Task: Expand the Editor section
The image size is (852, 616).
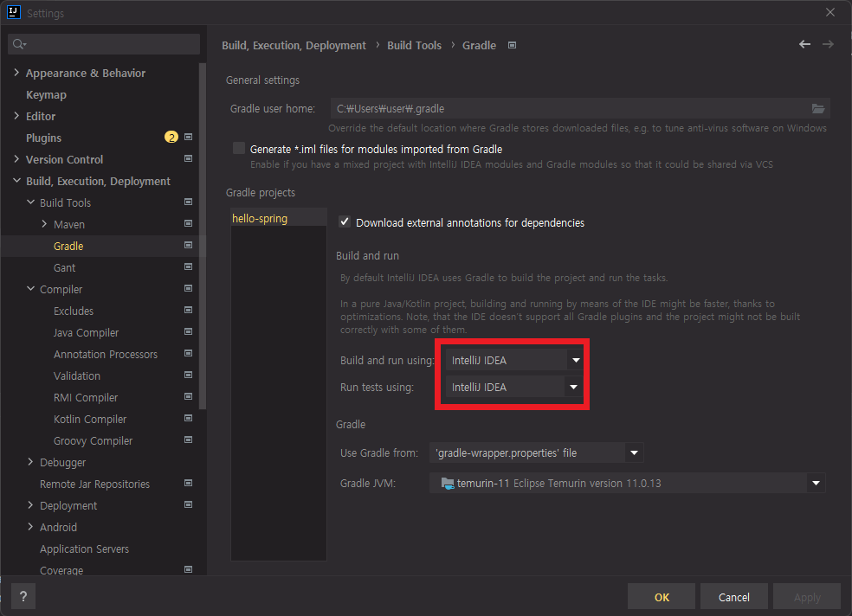Action: [16, 116]
